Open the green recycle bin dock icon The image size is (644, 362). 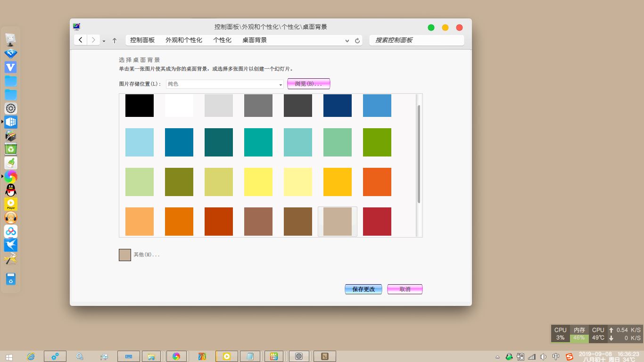[x=11, y=149]
